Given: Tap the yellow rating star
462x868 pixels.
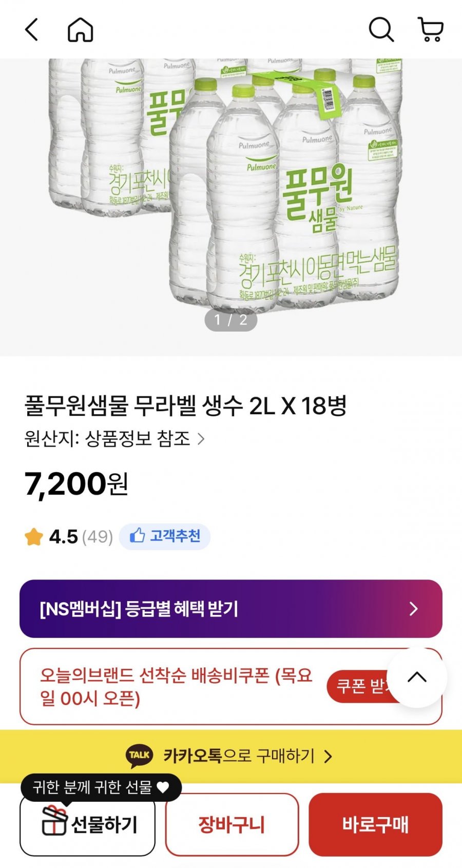Looking at the screenshot, I should coord(34,537).
